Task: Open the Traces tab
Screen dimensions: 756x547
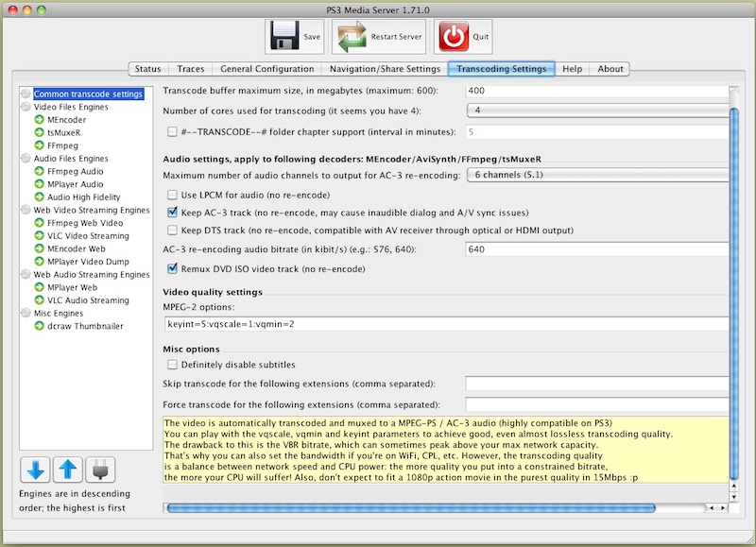Action: pyautogui.click(x=190, y=69)
